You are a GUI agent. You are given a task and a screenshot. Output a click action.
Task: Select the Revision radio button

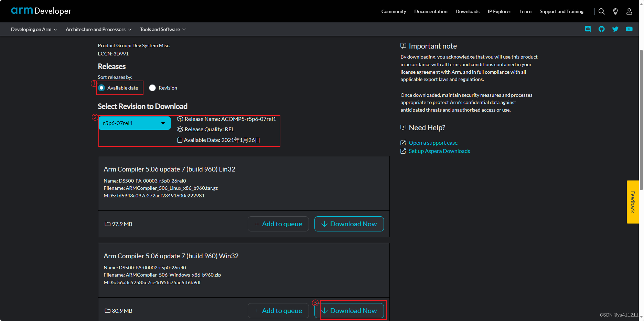click(152, 88)
